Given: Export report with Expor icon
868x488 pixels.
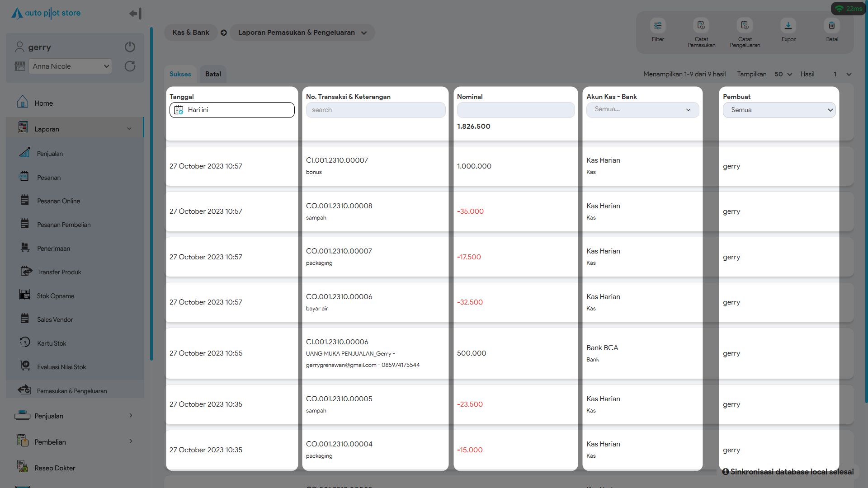Looking at the screenshot, I should (x=788, y=26).
